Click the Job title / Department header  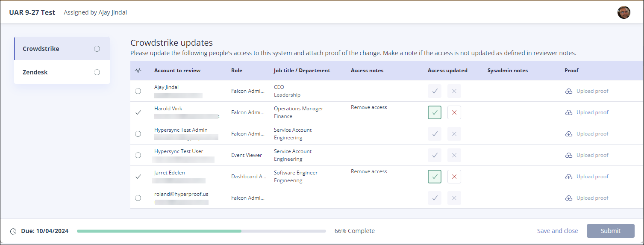302,71
